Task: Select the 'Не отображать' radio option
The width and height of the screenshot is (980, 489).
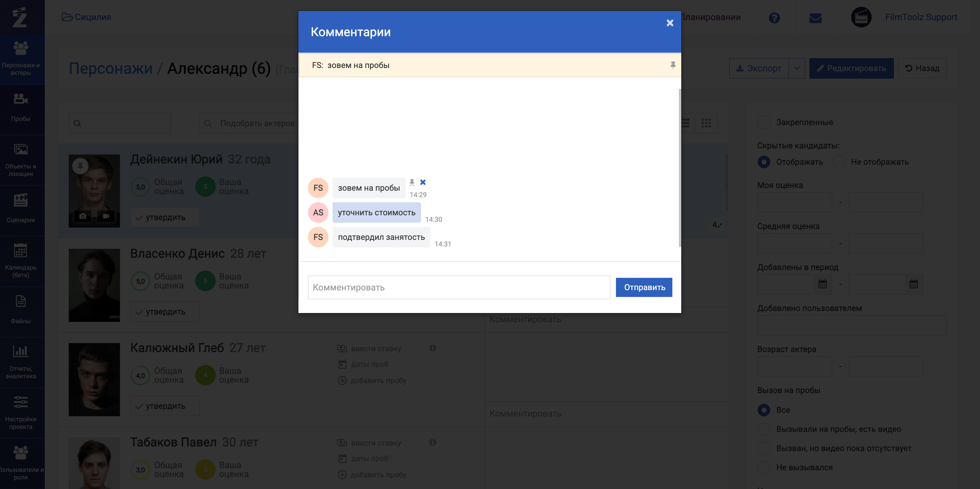Action: (x=838, y=162)
